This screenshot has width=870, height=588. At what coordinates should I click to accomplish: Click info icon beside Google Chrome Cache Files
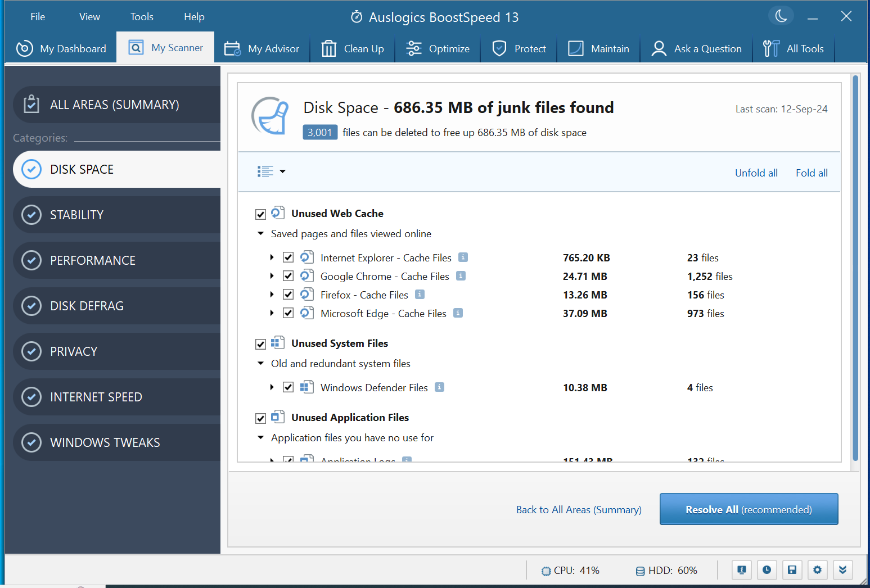[x=461, y=276]
